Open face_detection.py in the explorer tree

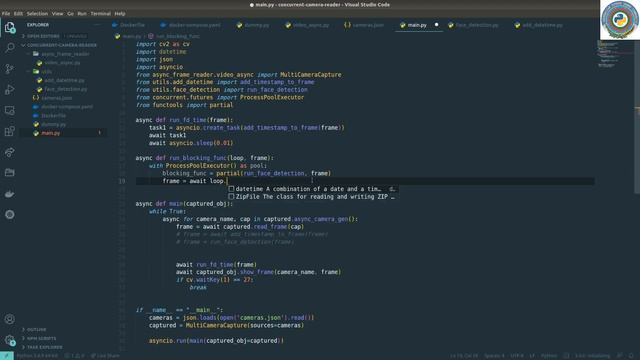tap(65, 89)
